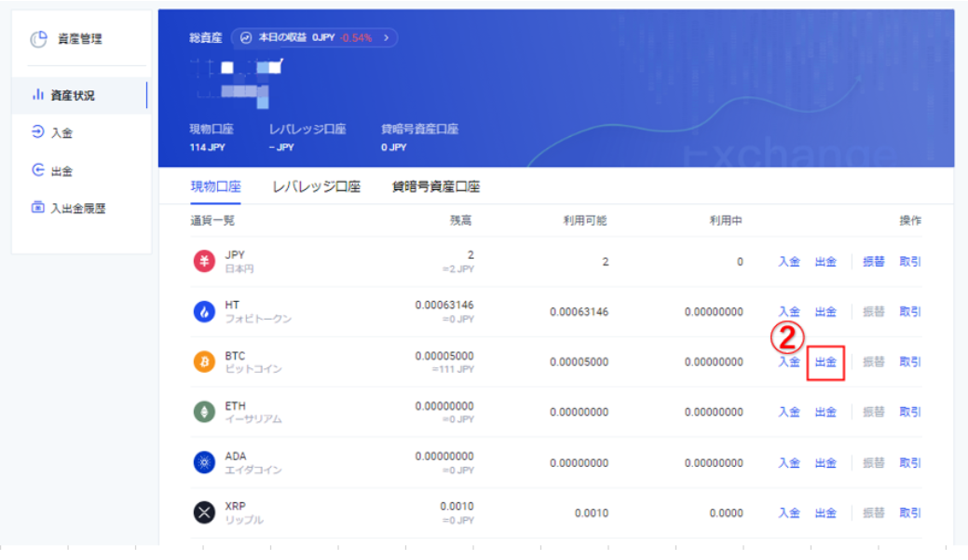This screenshot has width=968, height=560.
Task: Switch to the 現物口座 tab
Action: click(x=215, y=186)
